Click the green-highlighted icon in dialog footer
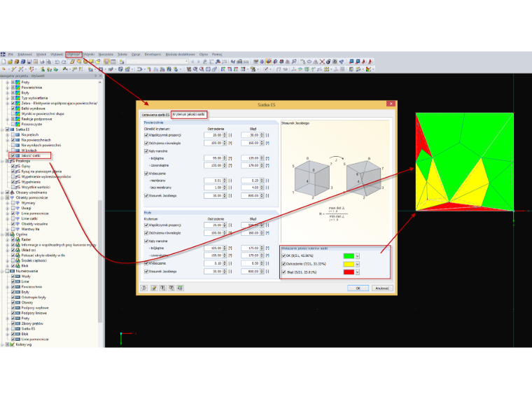The image size is (532, 399). [180, 288]
